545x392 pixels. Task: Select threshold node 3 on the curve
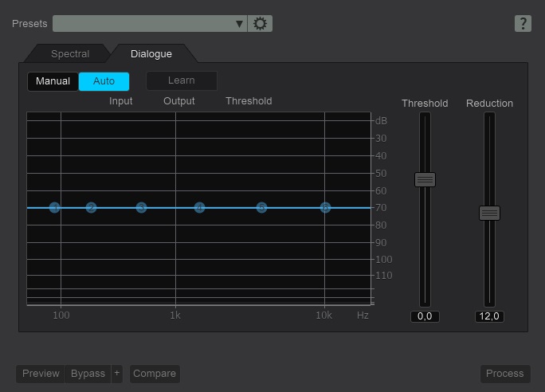tap(141, 208)
